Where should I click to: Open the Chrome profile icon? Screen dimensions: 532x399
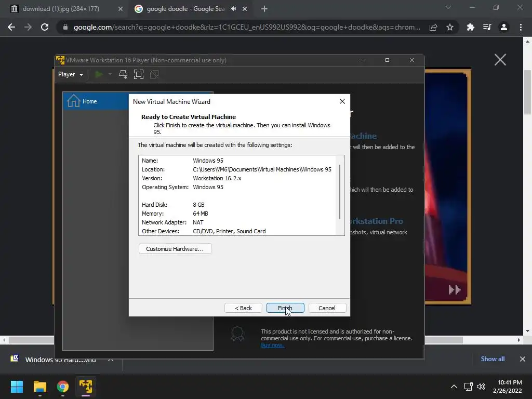point(504,27)
